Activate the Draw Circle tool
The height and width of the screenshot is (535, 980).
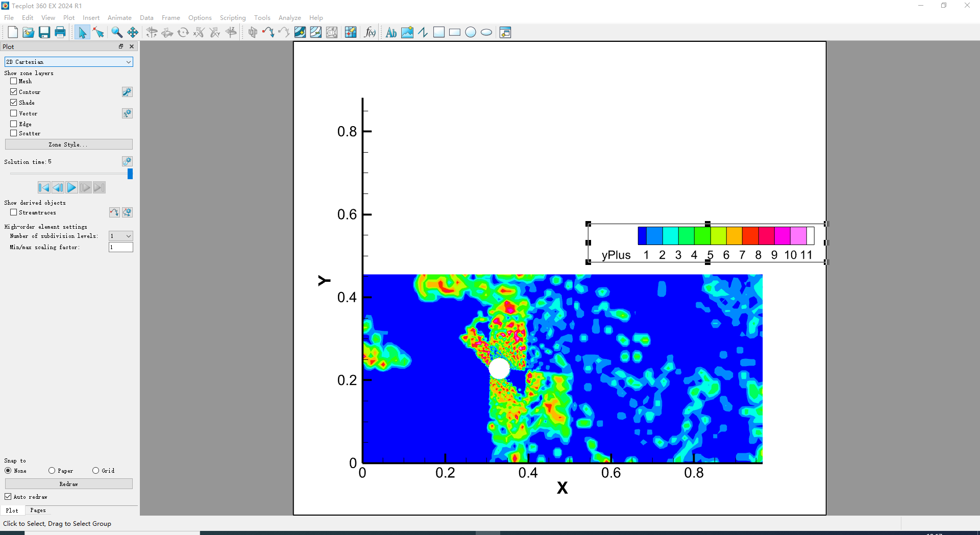(x=471, y=33)
